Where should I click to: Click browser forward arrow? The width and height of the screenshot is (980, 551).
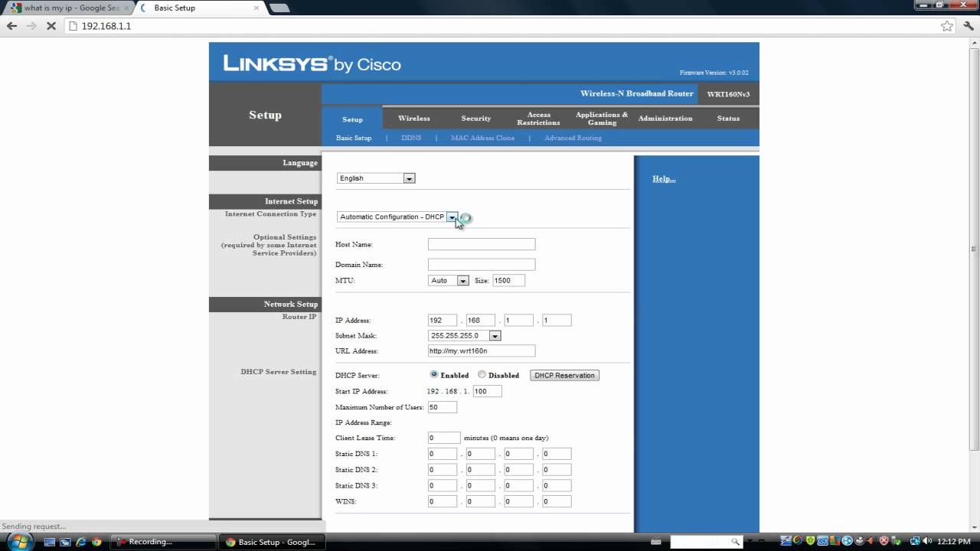[x=31, y=26]
